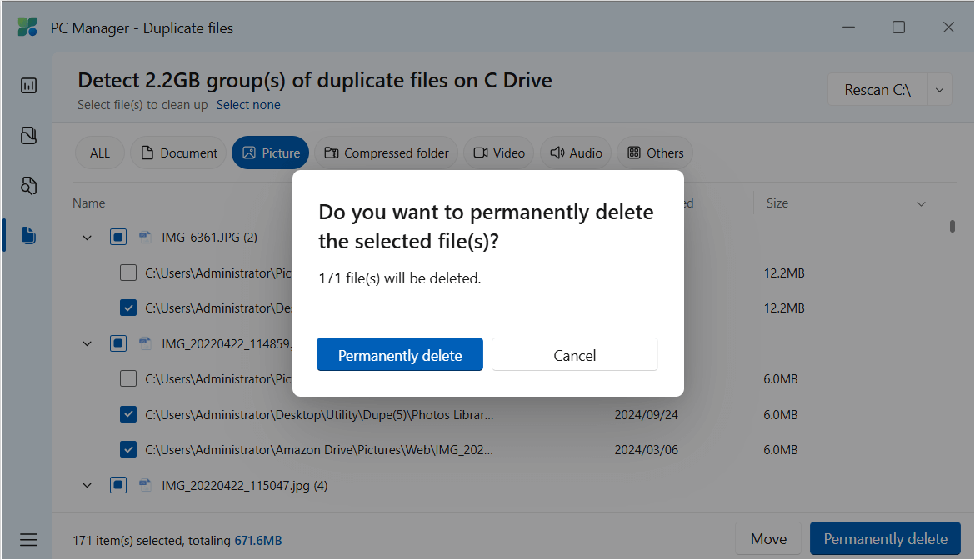Image resolution: width=975 pixels, height=560 pixels.
Task: Cancel the permanent delete dialog
Action: click(x=574, y=354)
